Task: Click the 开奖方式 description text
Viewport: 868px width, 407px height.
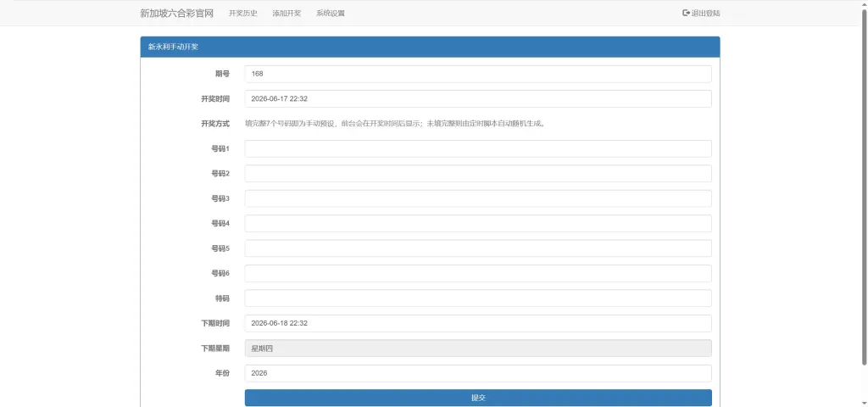Action: pos(396,124)
